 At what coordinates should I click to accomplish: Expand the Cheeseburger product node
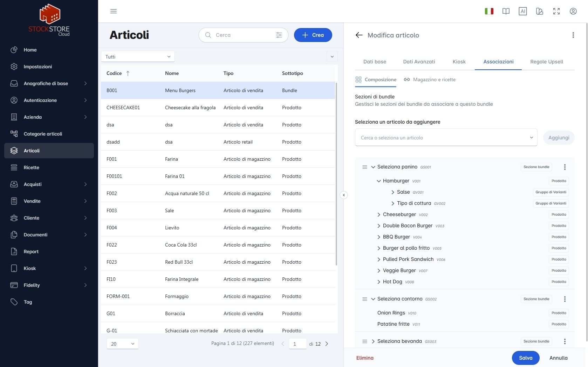(379, 215)
